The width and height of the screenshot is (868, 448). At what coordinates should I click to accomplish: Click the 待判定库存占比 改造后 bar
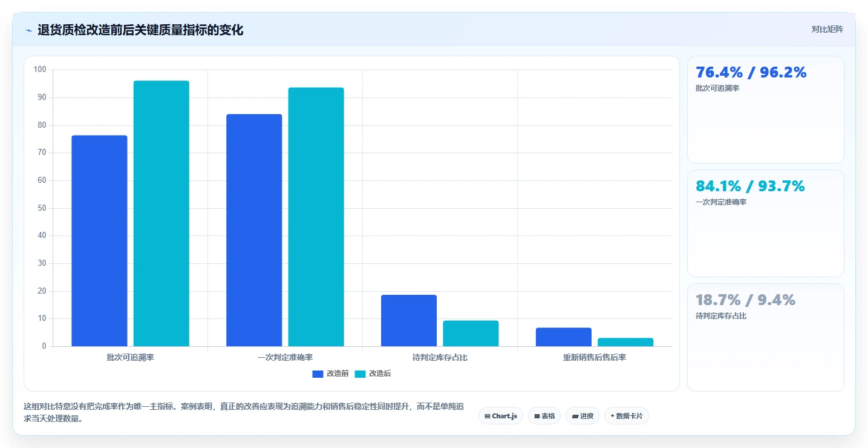pos(471,334)
